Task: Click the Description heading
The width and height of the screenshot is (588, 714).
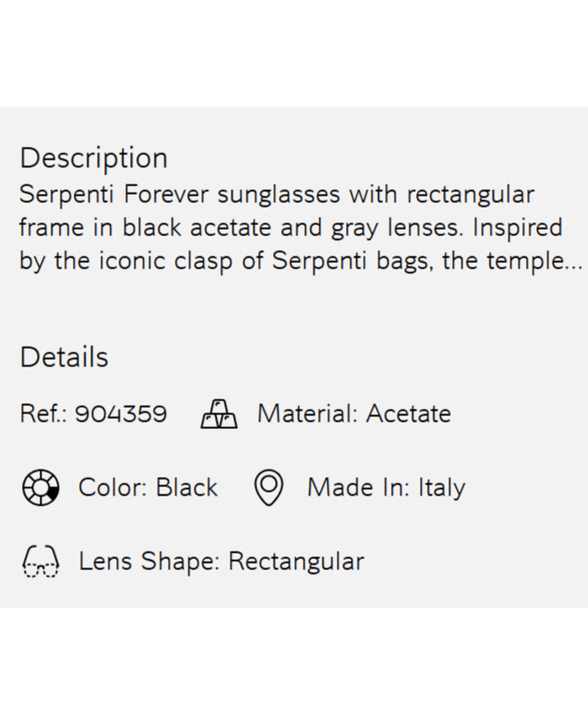Action: (93, 158)
